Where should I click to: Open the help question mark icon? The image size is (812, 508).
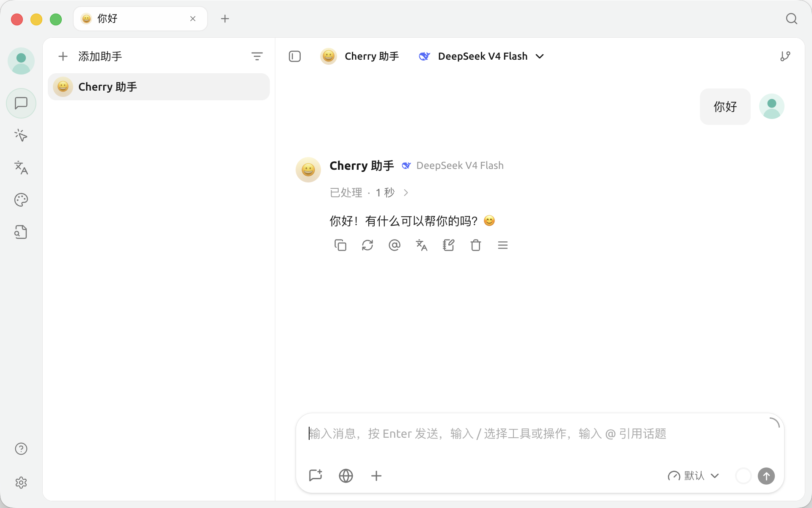pos(21,449)
